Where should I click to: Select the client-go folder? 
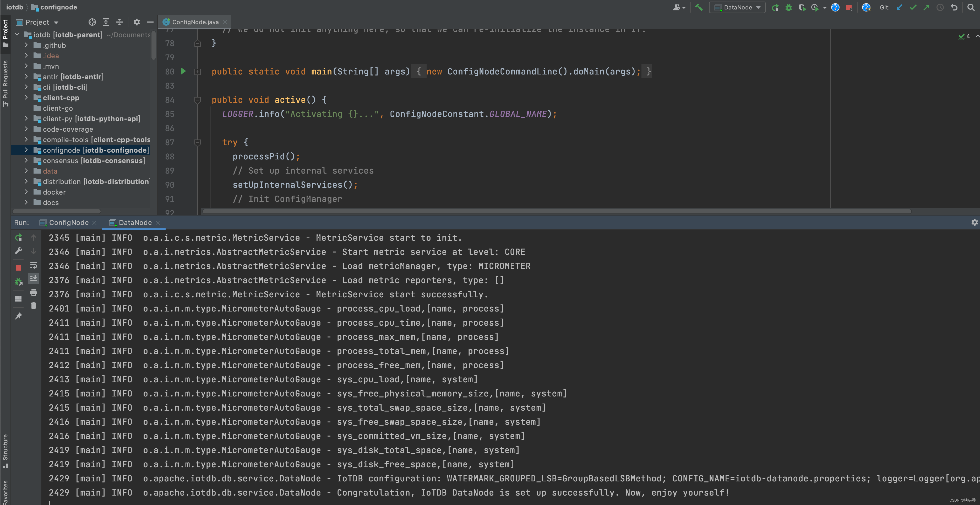tap(57, 108)
